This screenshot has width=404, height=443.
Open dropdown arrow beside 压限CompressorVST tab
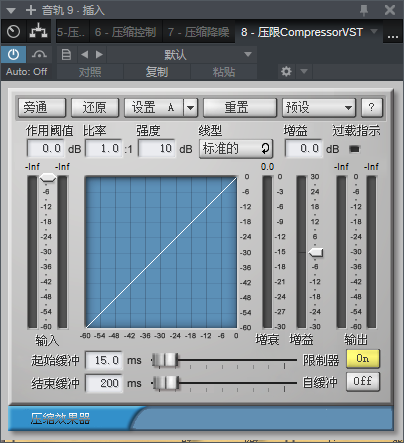(374, 31)
